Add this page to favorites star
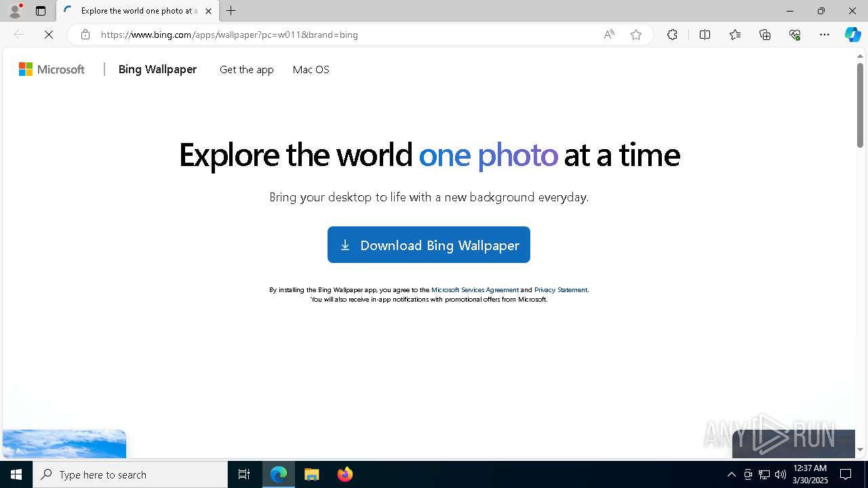Screen dimensions: 868x488 click(636, 35)
